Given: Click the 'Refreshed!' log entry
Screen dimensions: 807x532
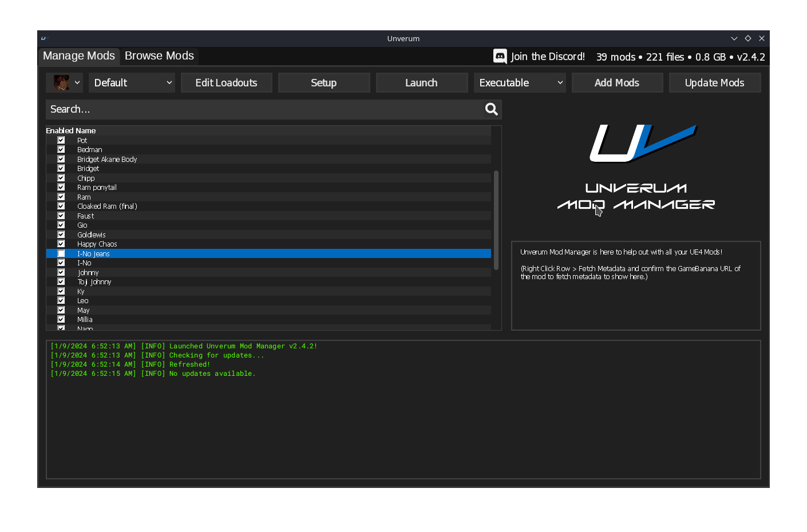Looking at the screenshot, I should [130, 364].
